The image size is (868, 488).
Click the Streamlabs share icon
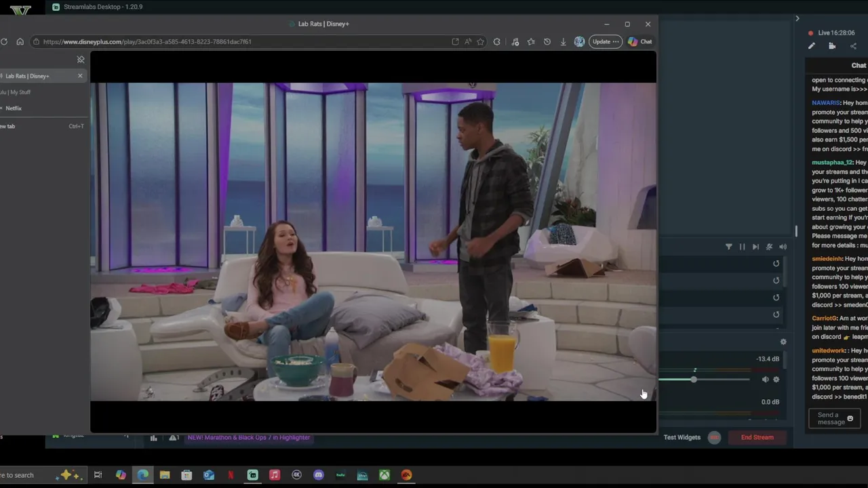(x=853, y=46)
